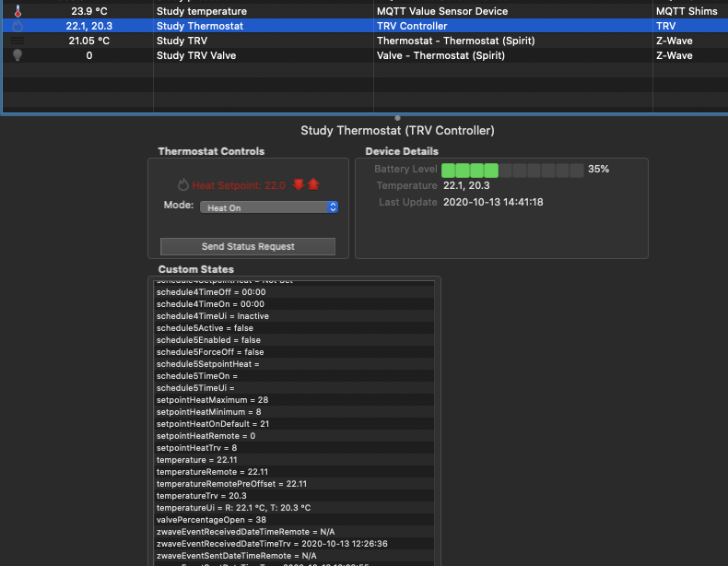Click the flame icon next to Heat Setpoint
This screenshot has width=728, height=566.
click(x=183, y=184)
